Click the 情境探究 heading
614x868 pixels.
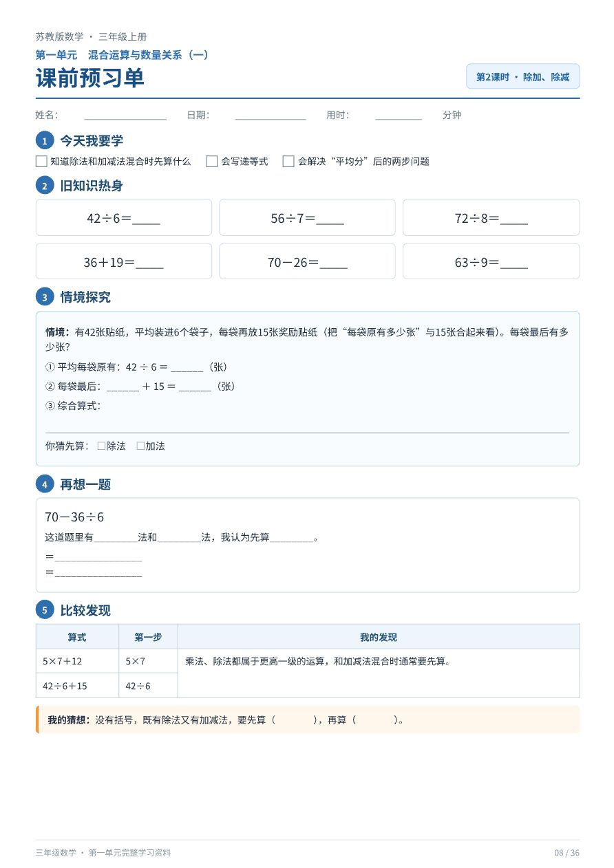pyautogui.click(x=85, y=297)
